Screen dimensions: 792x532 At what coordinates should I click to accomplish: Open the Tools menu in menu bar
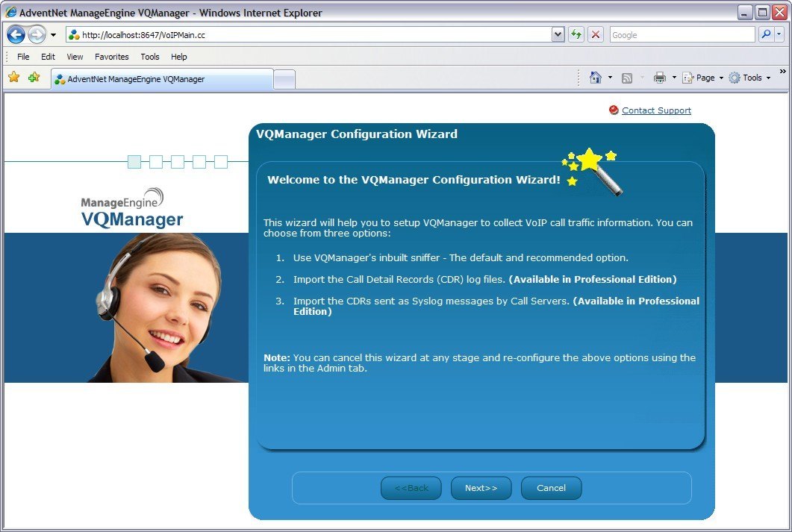coord(150,57)
